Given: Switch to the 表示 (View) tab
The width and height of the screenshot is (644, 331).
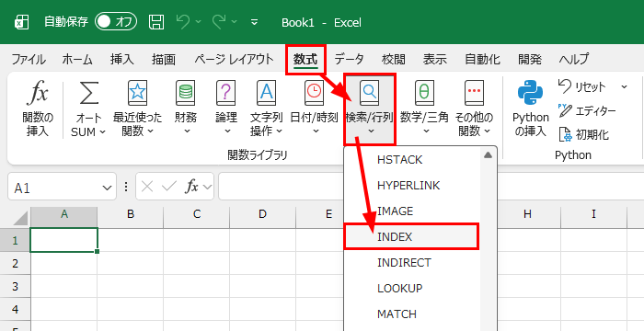Looking at the screenshot, I should pos(435,60).
